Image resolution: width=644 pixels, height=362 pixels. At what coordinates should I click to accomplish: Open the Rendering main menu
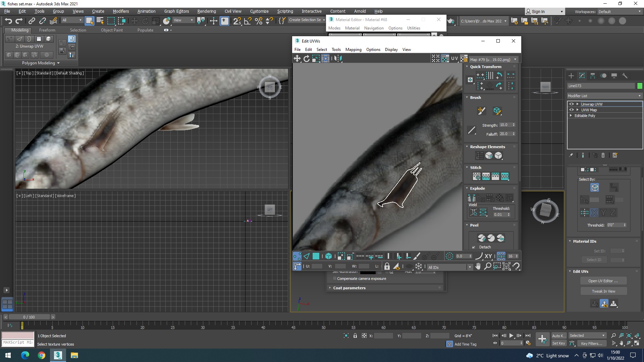206,11
